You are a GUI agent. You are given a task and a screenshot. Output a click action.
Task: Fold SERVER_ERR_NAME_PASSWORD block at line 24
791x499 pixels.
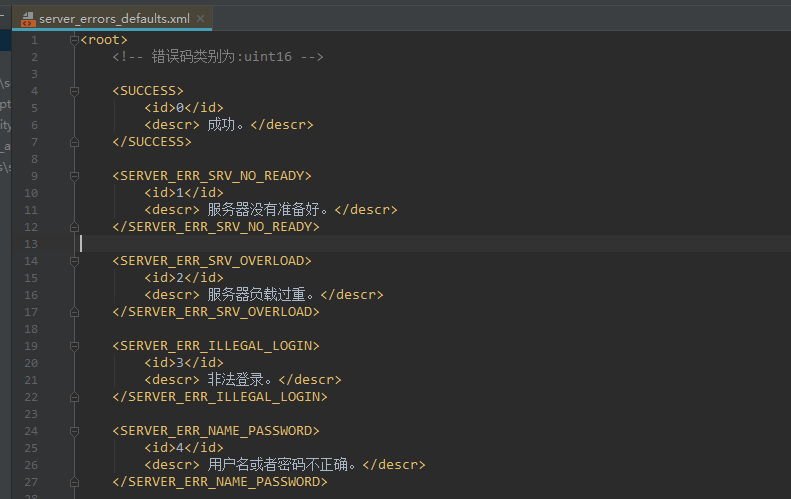point(74,431)
